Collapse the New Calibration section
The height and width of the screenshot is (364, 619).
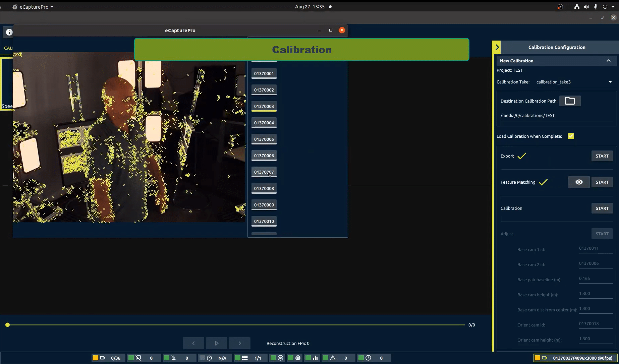(x=609, y=61)
